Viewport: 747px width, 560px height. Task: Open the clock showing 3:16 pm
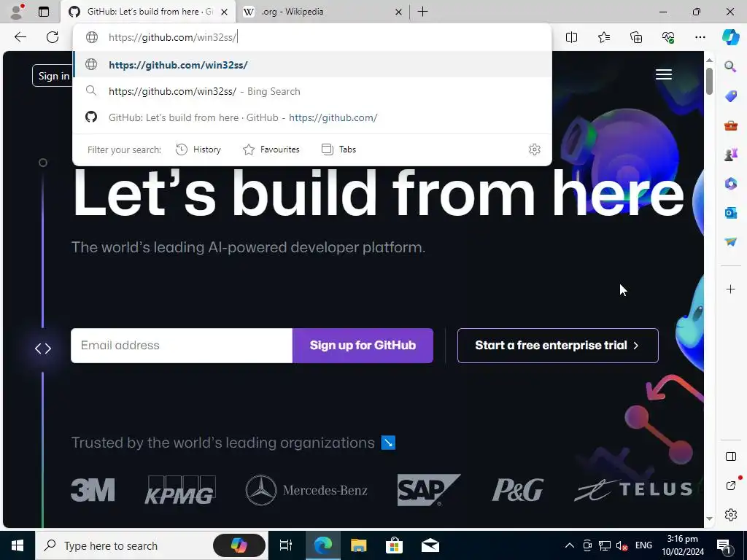click(x=682, y=545)
